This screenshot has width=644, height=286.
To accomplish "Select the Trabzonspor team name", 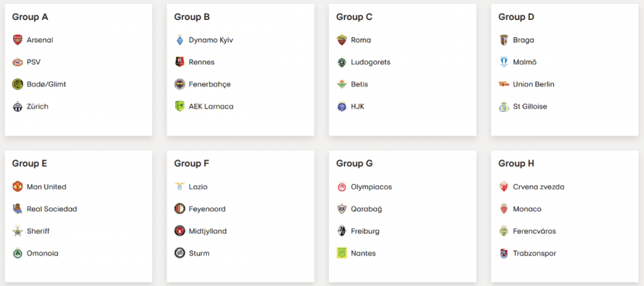I will pos(535,253).
